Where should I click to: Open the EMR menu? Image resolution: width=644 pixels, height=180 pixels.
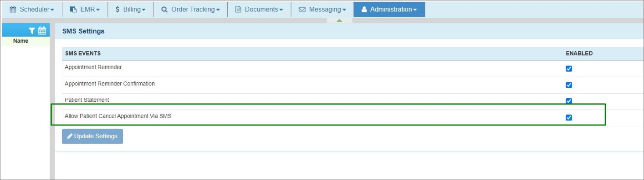tap(85, 9)
